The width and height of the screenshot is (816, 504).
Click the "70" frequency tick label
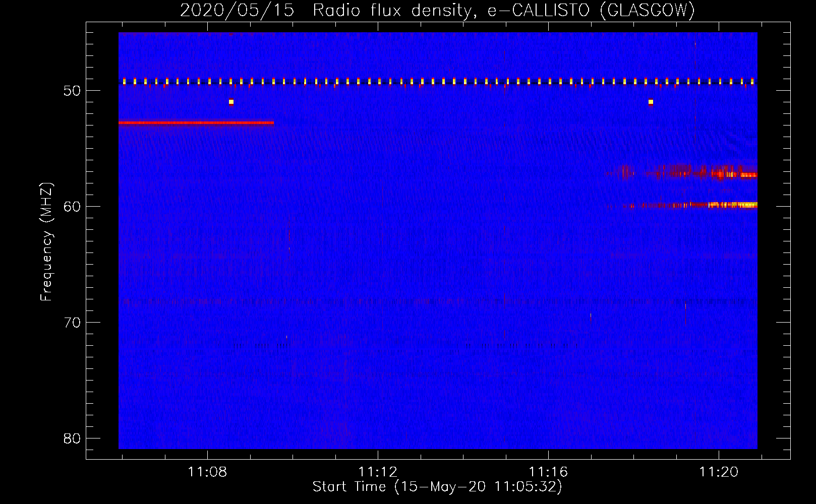point(72,323)
